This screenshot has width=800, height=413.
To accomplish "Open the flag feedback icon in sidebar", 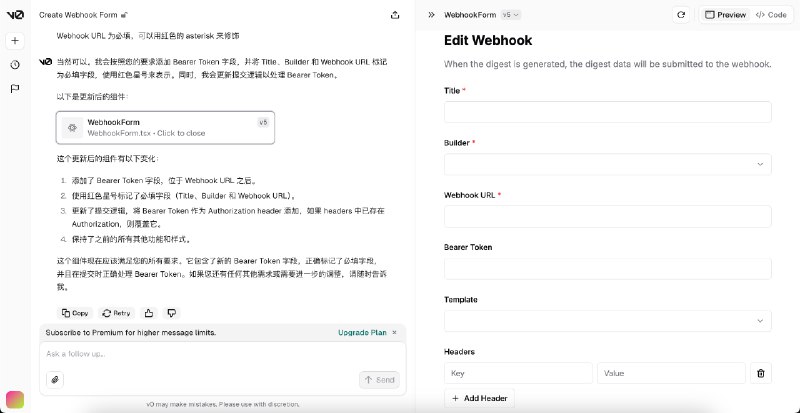I will (x=15, y=89).
